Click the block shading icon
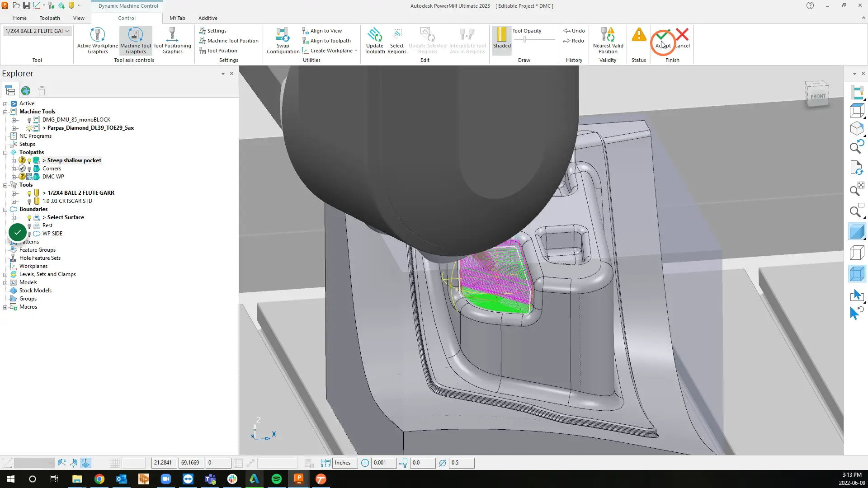 (857, 274)
